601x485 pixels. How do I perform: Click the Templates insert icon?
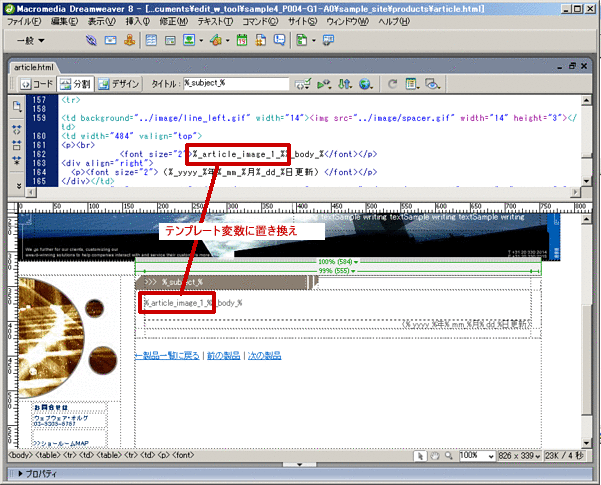tap(302, 40)
